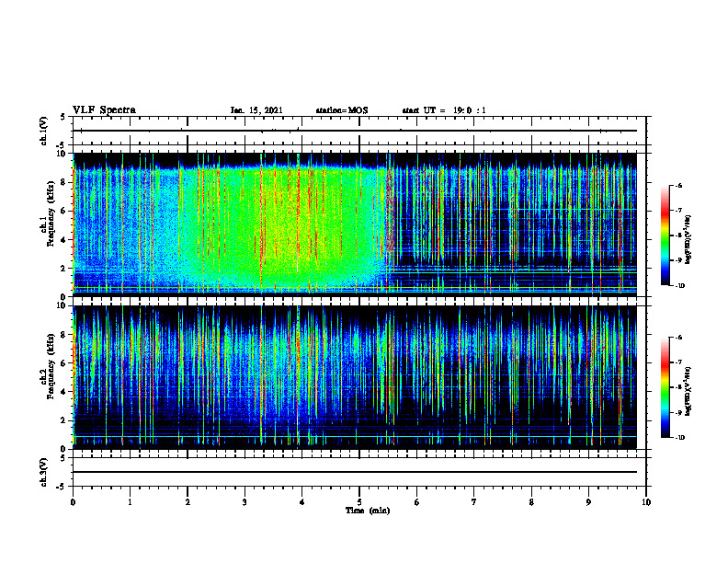Click the ch.1 spectrogram color scale bar

pyautogui.click(x=665, y=236)
